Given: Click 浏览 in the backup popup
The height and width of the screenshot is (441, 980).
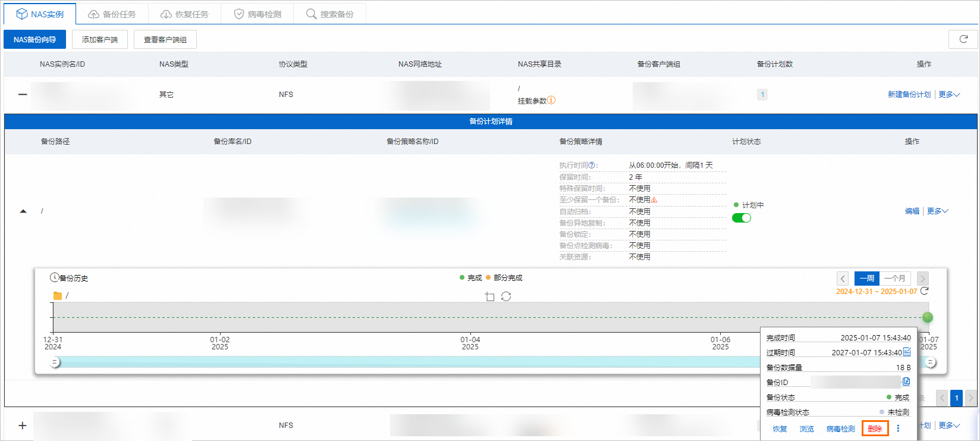Looking at the screenshot, I should (x=806, y=429).
